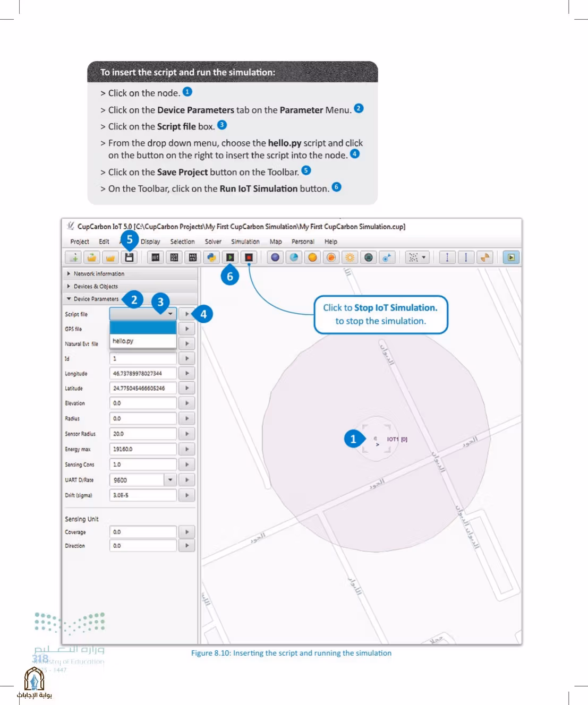Click apply arrow button beside Direction
588x705 pixels.
point(187,546)
